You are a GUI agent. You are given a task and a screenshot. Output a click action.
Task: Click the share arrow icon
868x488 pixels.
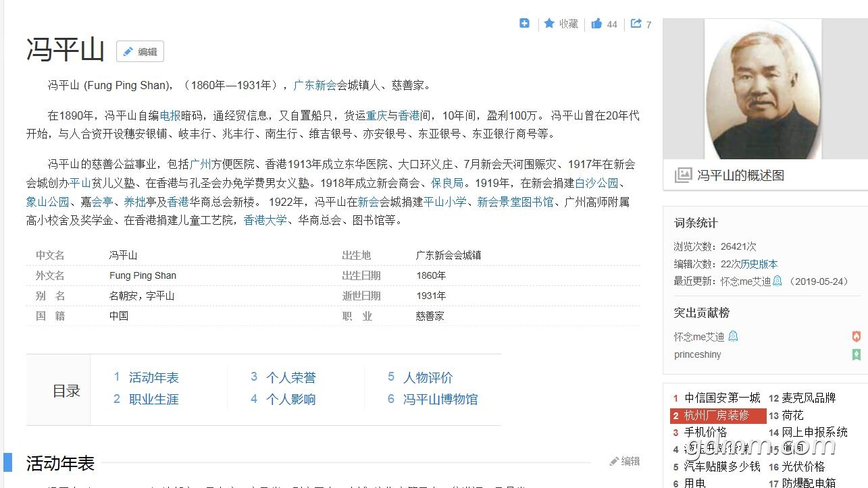tap(636, 24)
